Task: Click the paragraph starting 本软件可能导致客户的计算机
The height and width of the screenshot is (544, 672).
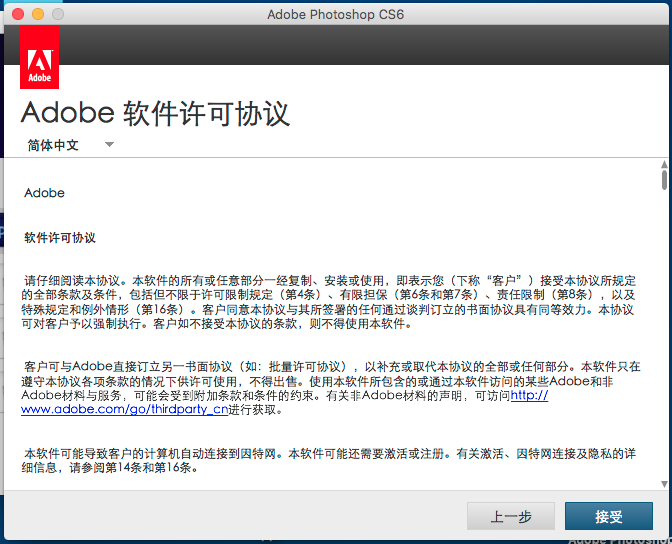Action: pyautogui.click(x=329, y=460)
